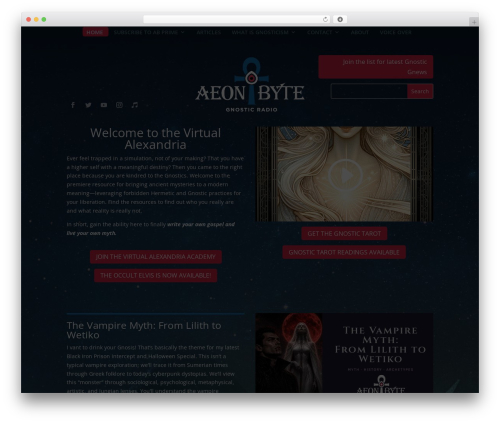The width and height of the screenshot is (500, 423).
Task: Open the Instagram social icon
Action: click(x=119, y=105)
